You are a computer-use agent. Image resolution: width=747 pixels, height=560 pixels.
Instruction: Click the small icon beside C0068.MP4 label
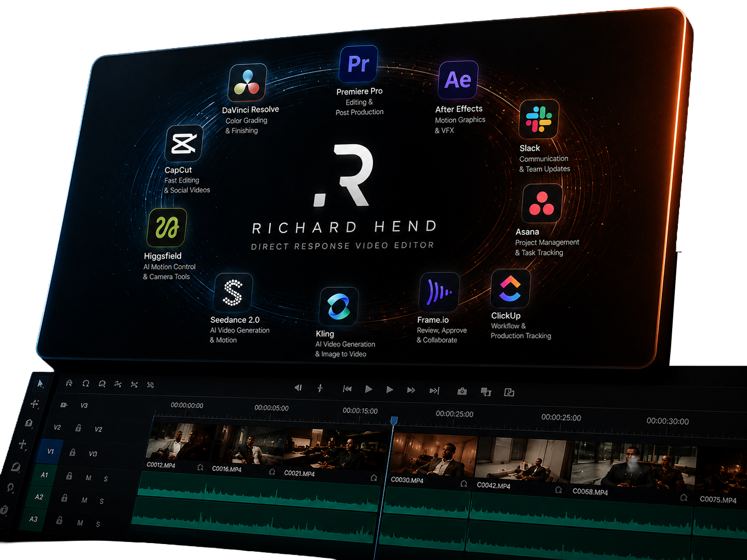(684, 497)
